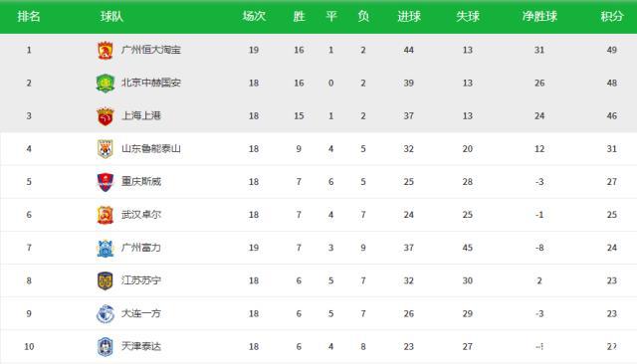Click the Shandong Luneng team crest
The image size is (637, 364).
click(x=106, y=149)
